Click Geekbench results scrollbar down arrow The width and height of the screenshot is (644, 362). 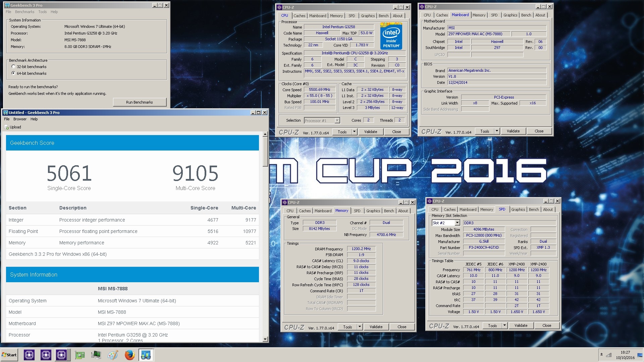(265, 339)
